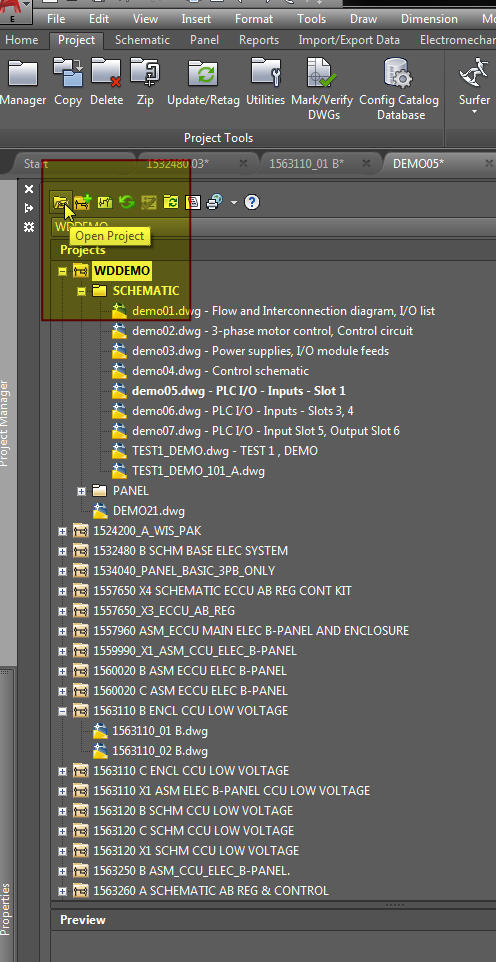
Task: Open the Format menu
Action: tap(254, 19)
